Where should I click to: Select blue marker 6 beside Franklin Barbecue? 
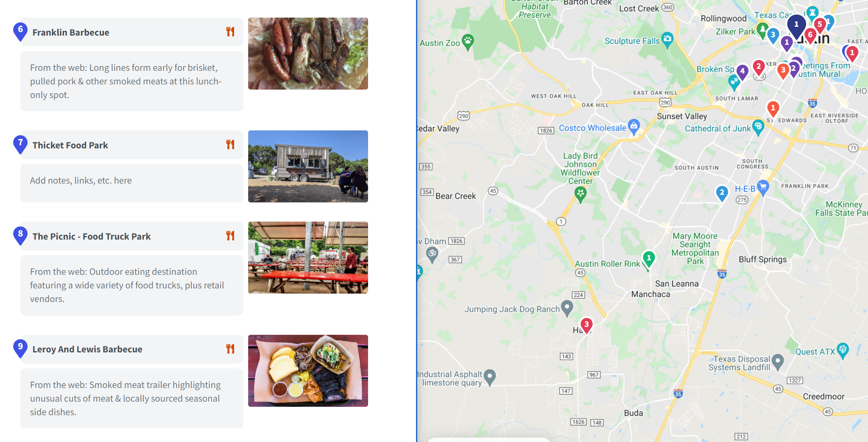20,32
